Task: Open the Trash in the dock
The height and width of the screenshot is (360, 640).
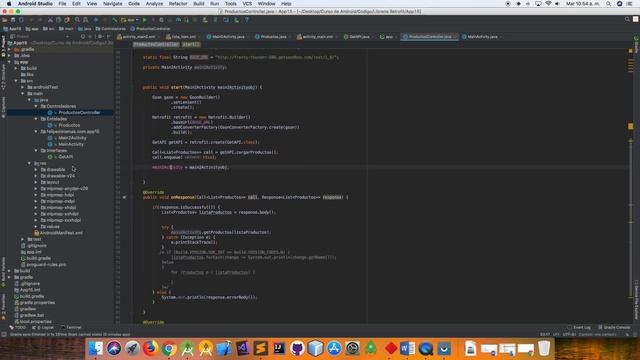Action: (x=544, y=348)
